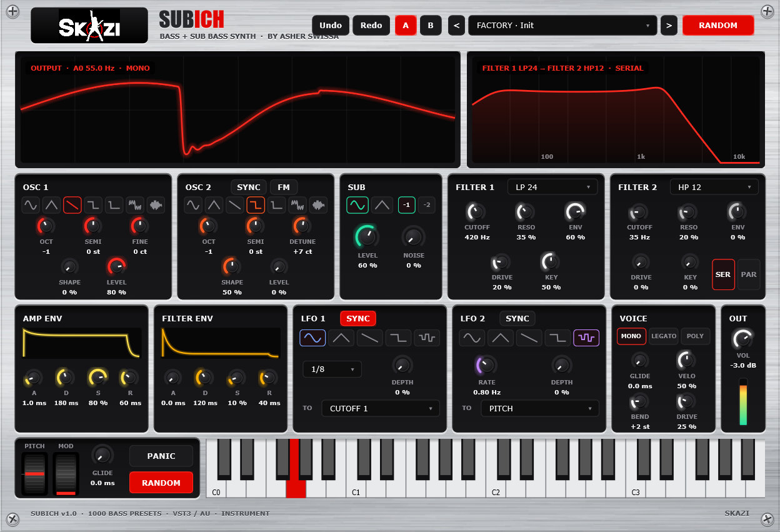
Task: Open LFO 1 rate dropdown 1/8
Action: click(x=332, y=369)
